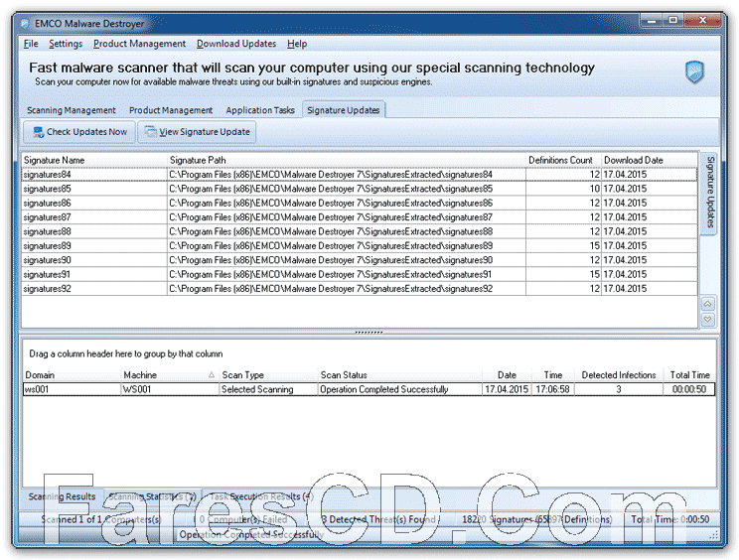739x560 pixels.
Task: Select the signatures87 row
Action: coord(360,217)
